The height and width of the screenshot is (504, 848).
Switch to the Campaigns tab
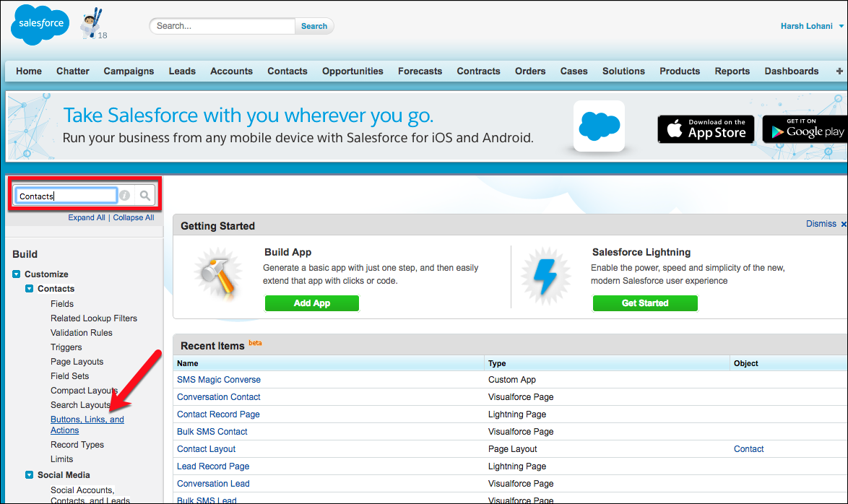(x=129, y=71)
